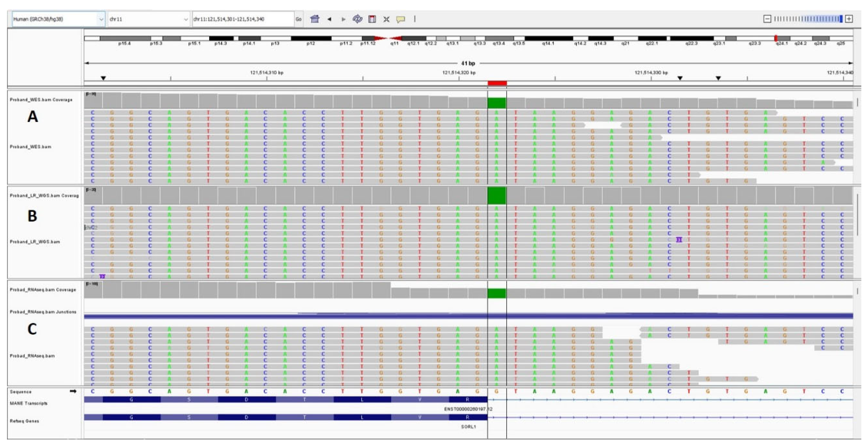Screen dimensions: 868x448
Task: Flip strand using the Sequence track arrow
Action: [73, 391]
